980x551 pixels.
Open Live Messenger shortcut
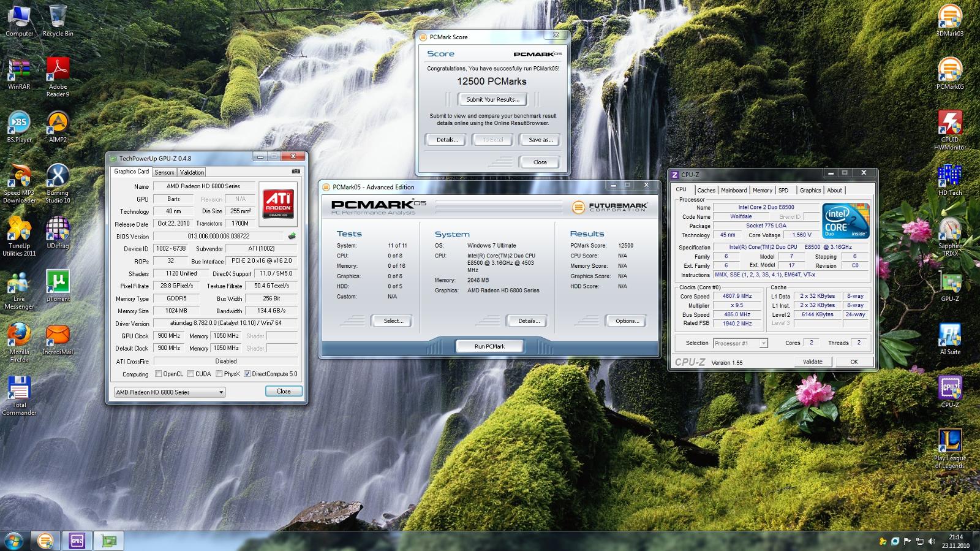click(19, 289)
